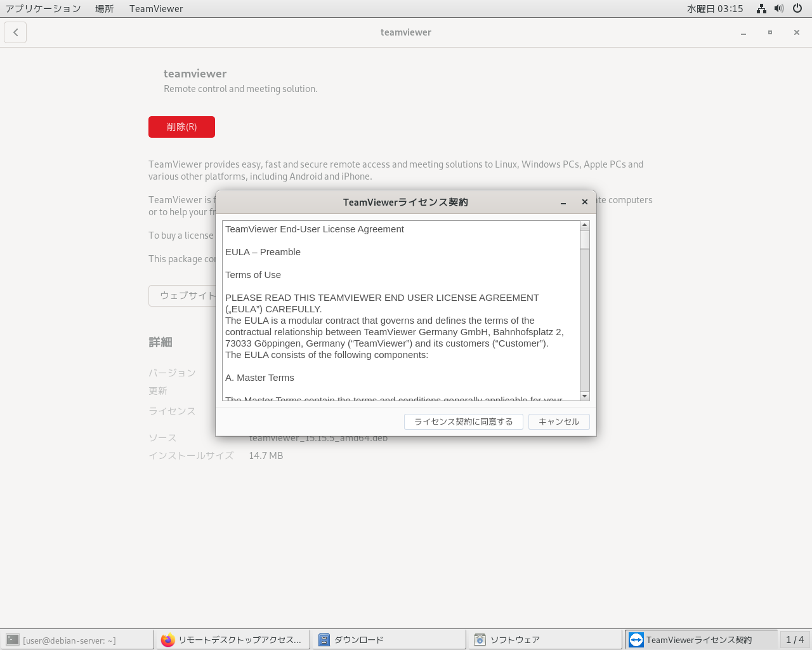Screen dimensions: 812x650
Task: Switch to the ソフトウェア taskbar window
Action: pos(545,640)
